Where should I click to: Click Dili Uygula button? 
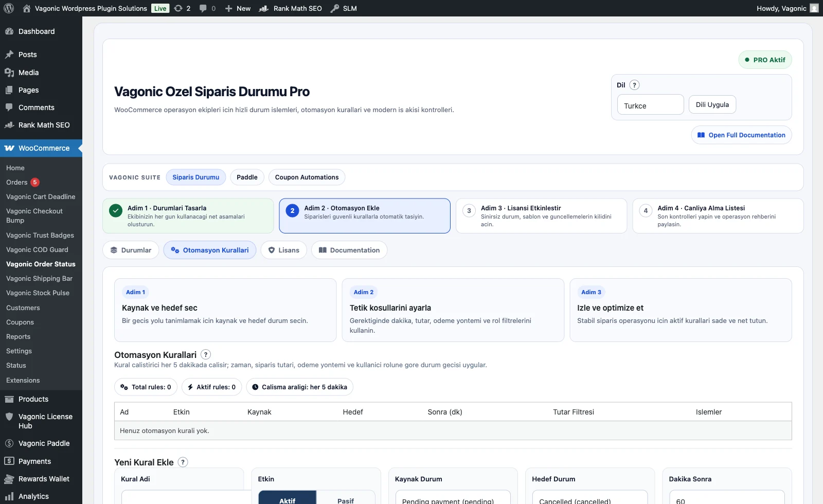(712, 104)
